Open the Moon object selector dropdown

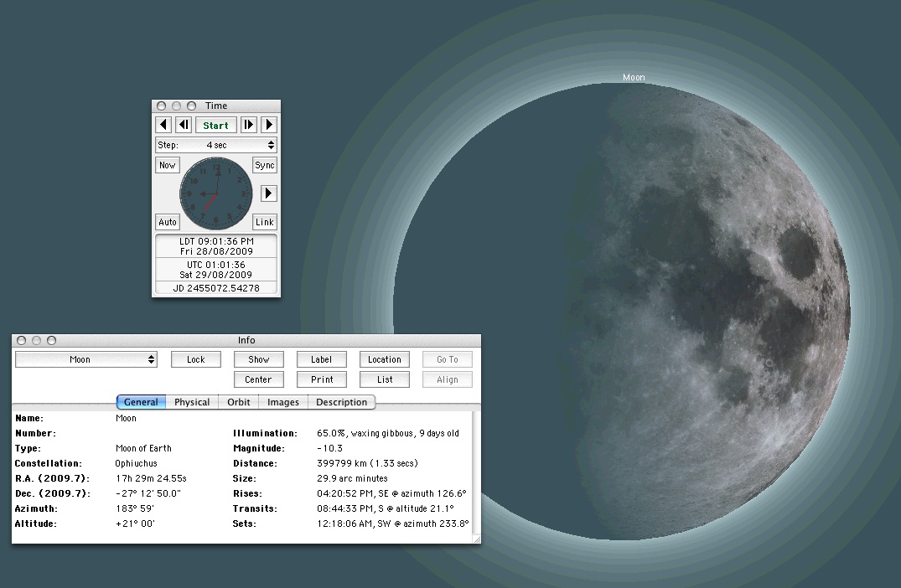click(x=86, y=359)
